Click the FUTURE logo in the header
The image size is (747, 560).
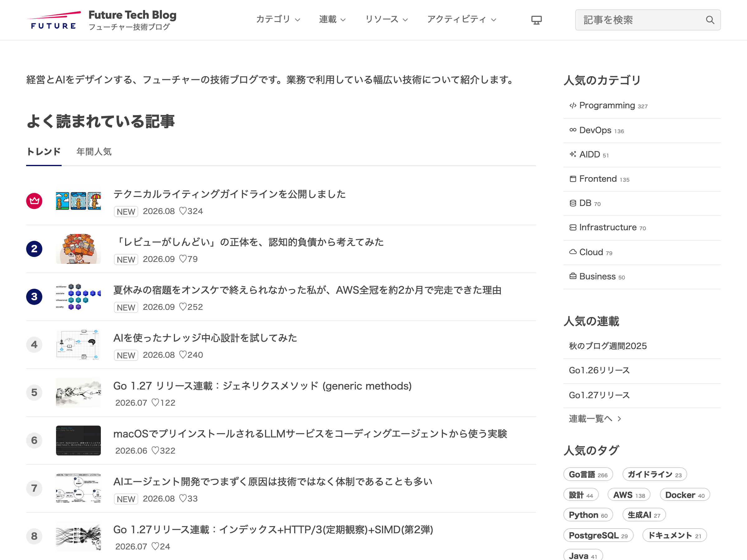pos(54,21)
